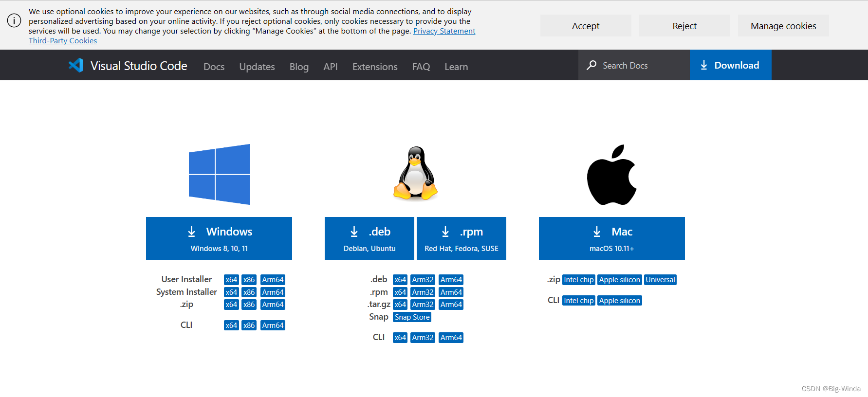Click the search magnifier icon

591,65
